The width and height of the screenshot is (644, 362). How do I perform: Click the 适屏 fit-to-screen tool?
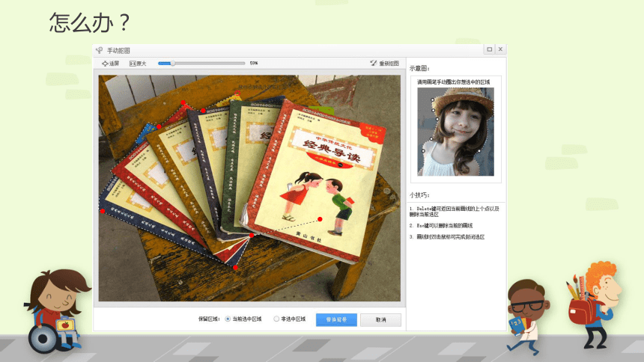point(111,64)
